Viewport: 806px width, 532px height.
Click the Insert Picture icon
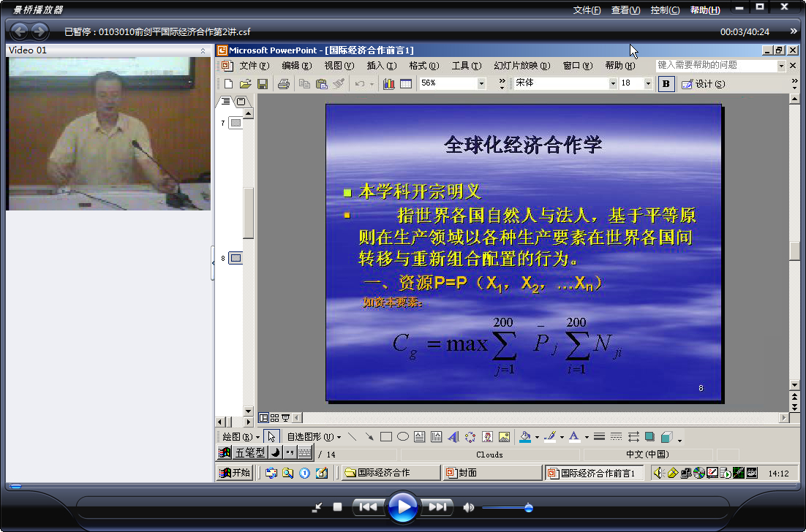[x=504, y=437]
